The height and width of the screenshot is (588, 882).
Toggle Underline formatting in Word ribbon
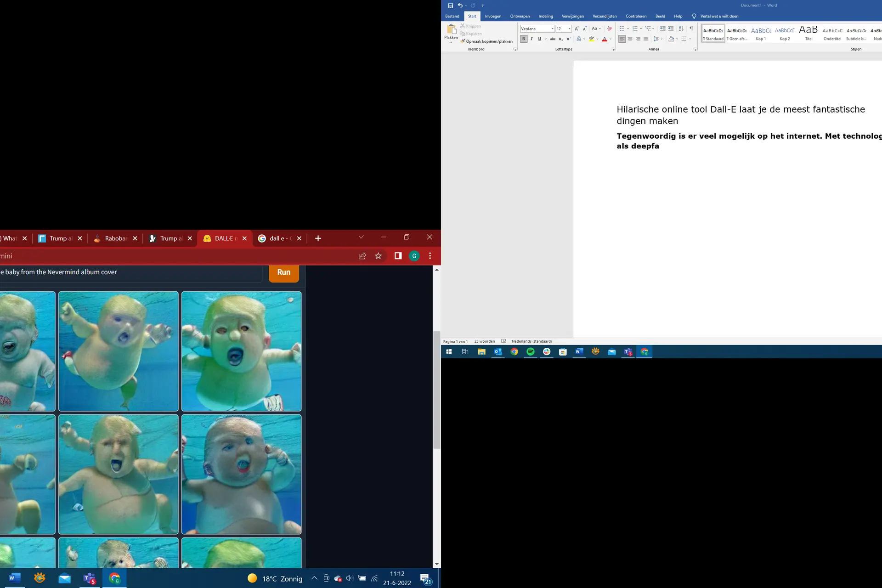pos(539,39)
